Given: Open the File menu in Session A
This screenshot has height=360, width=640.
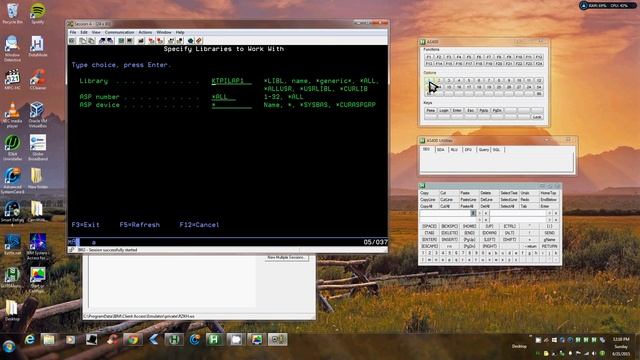Looking at the screenshot, I should pos(73,32).
